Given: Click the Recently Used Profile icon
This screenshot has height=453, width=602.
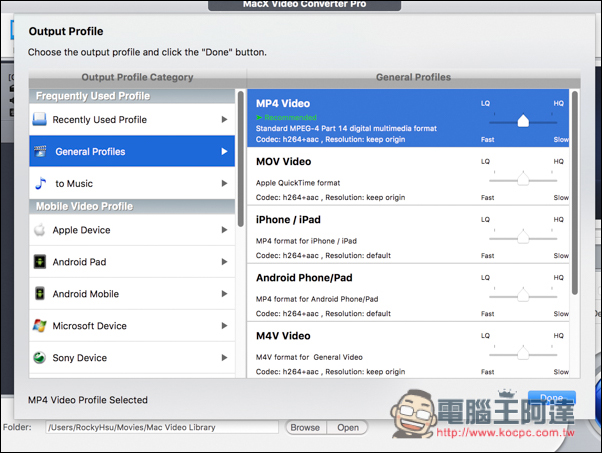Looking at the screenshot, I should [x=40, y=120].
